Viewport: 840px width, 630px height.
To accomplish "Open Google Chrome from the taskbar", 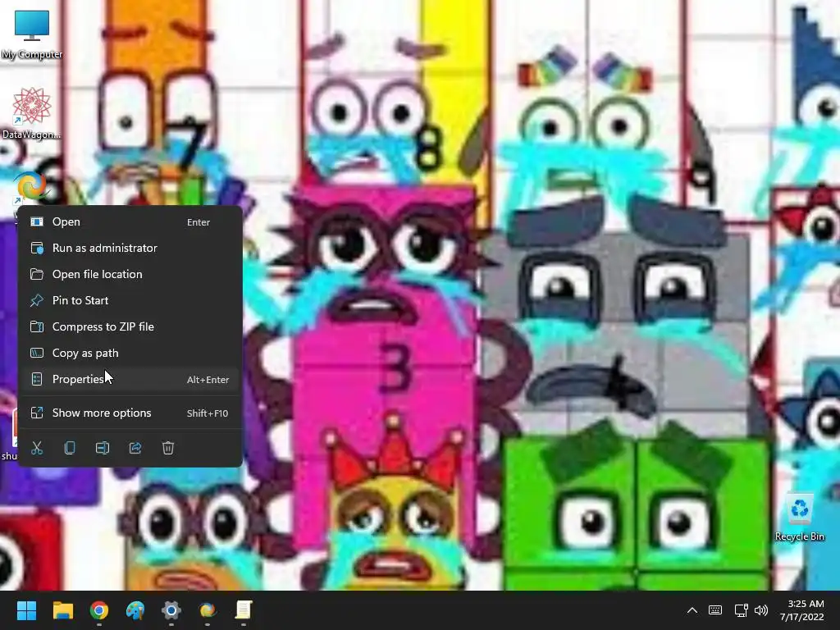I will (x=99, y=610).
